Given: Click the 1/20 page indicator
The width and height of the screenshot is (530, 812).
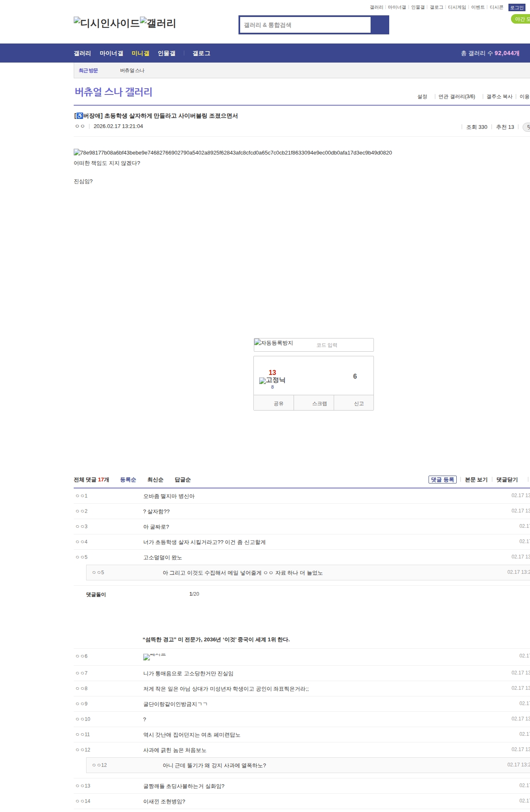Looking at the screenshot, I should tap(194, 594).
